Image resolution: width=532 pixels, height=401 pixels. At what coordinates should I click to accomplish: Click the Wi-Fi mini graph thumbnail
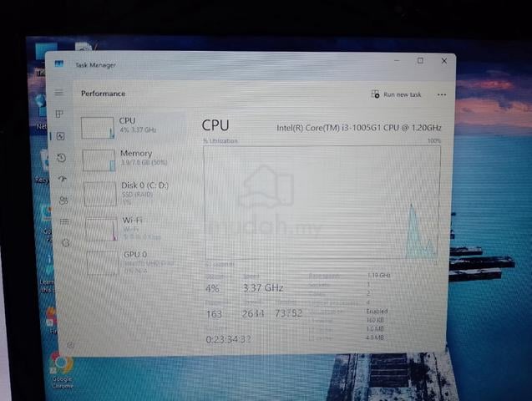click(x=101, y=229)
